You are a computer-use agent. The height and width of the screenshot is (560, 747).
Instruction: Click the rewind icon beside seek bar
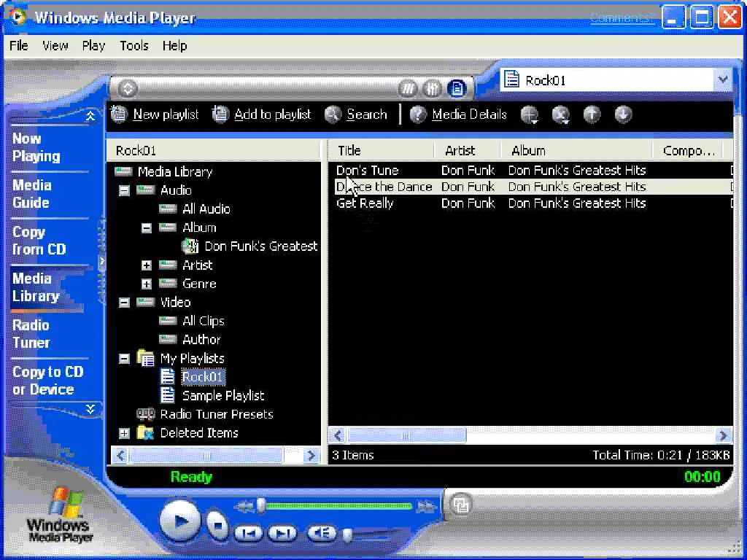pos(244,507)
